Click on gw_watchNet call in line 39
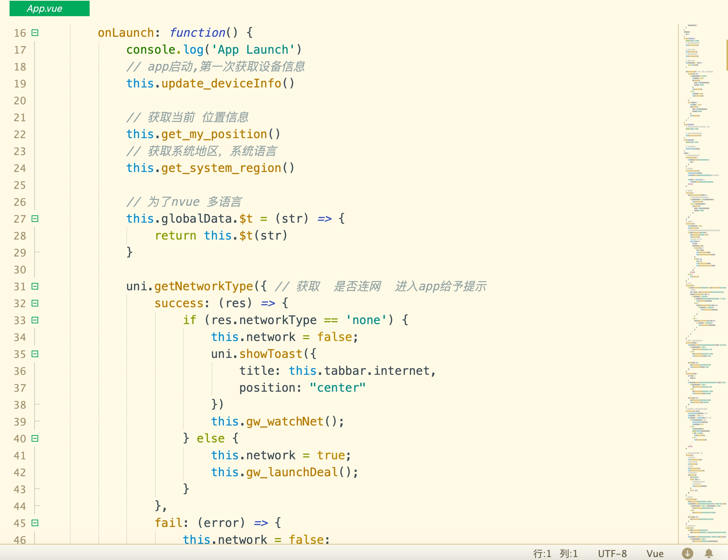This screenshot has width=728, height=560. (285, 421)
